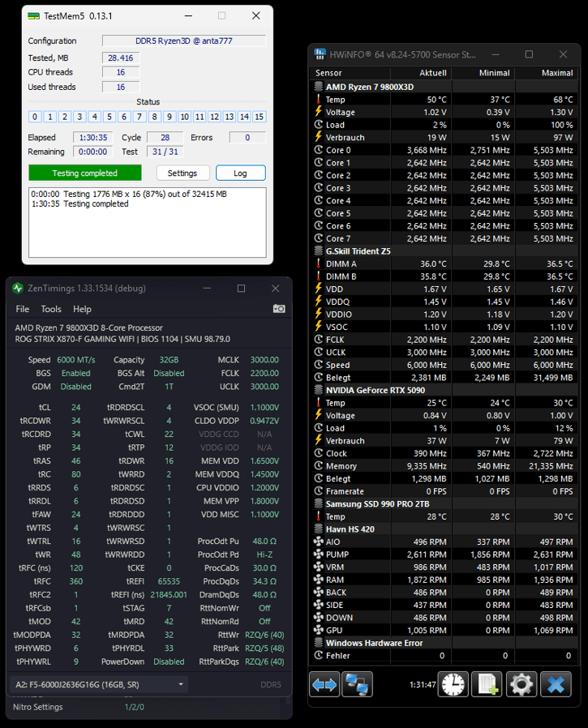The image size is (588, 728).
Task: Click PowerDown Disabled value
Action: (169, 662)
